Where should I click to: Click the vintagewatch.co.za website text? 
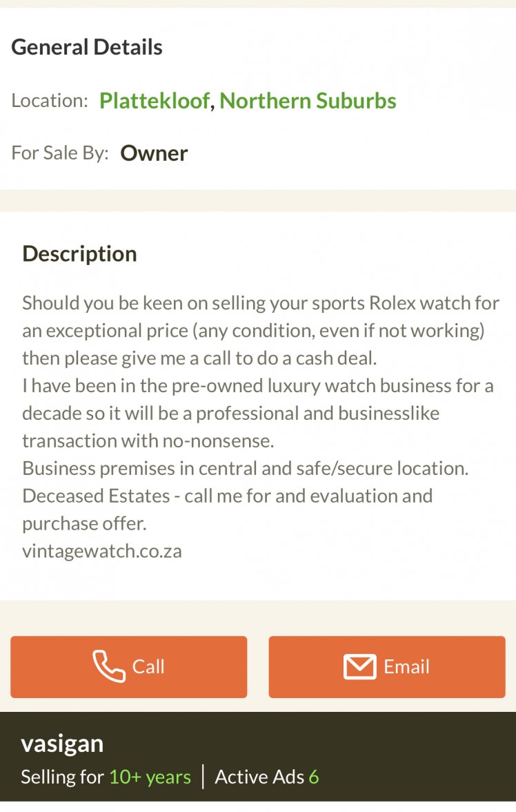click(x=102, y=551)
